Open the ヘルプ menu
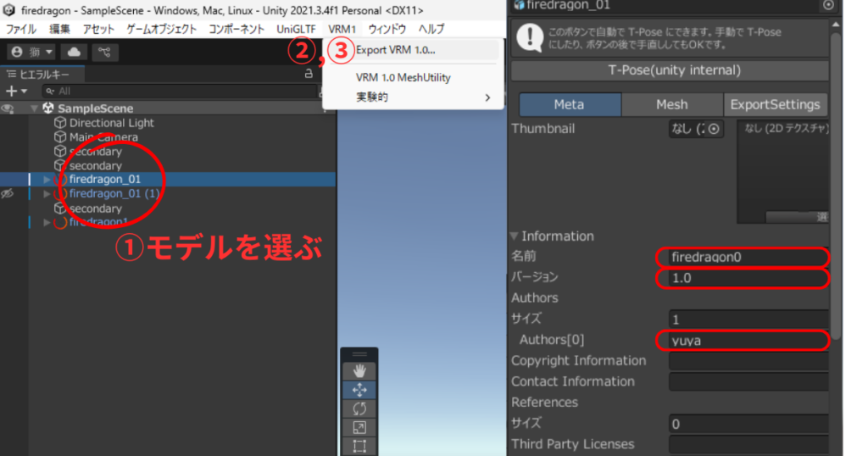 [431, 30]
